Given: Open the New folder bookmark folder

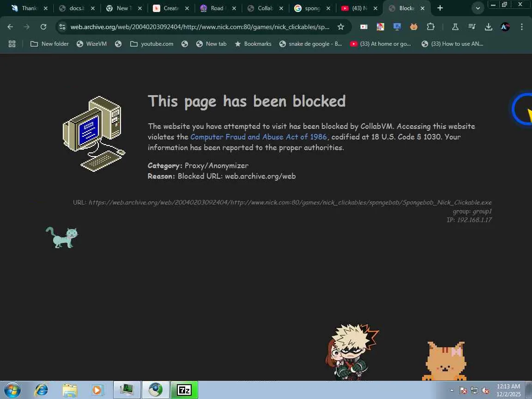Looking at the screenshot, I should coord(49,44).
